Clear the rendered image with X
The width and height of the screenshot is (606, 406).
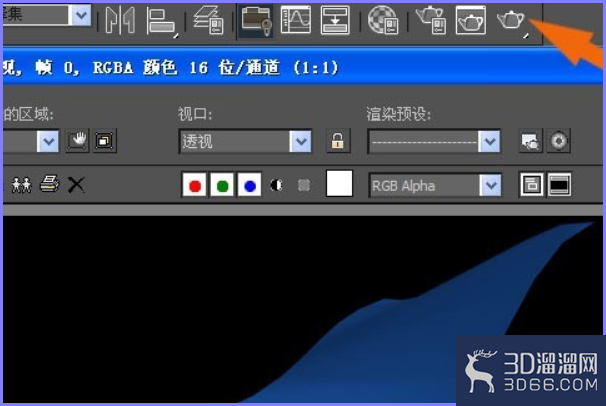[76, 185]
